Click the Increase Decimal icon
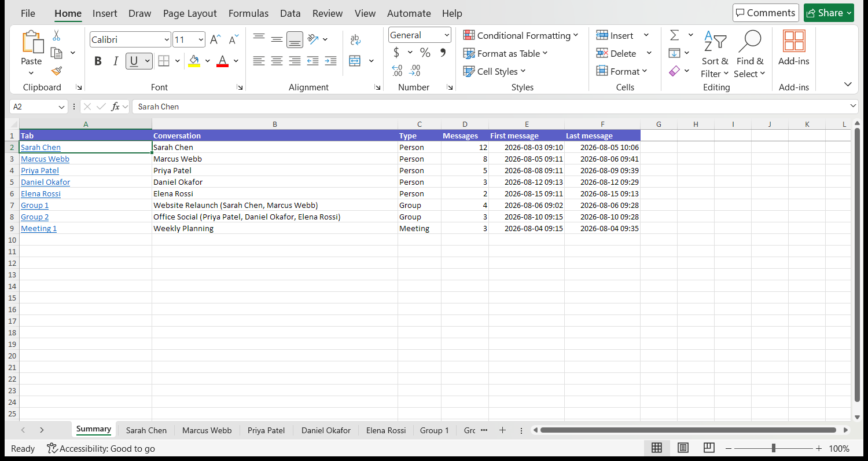The image size is (868, 461). pyautogui.click(x=397, y=71)
